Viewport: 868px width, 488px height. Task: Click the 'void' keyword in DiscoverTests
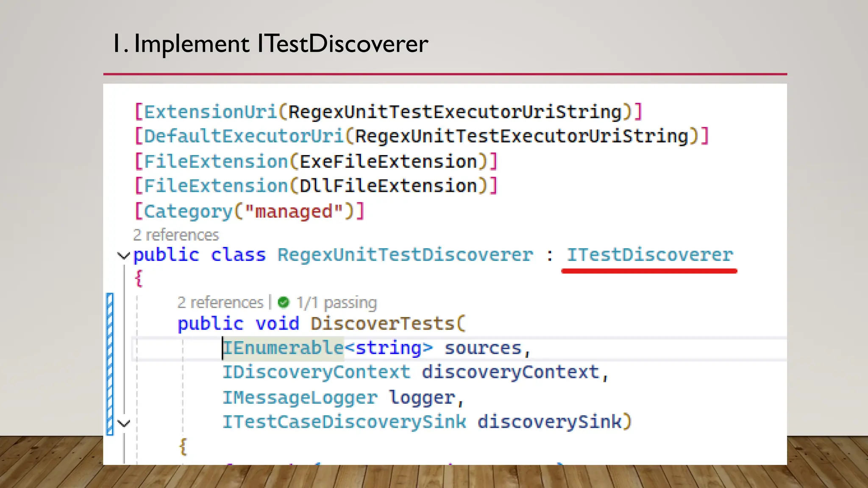click(x=277, y=324)
